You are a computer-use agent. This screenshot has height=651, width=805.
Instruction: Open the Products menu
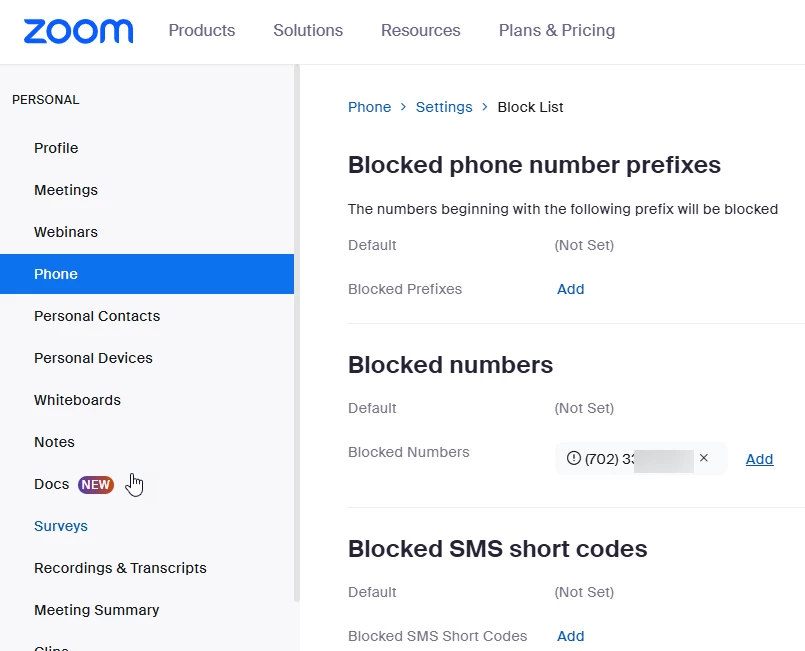pyautogui.click(x=202, y=30)
